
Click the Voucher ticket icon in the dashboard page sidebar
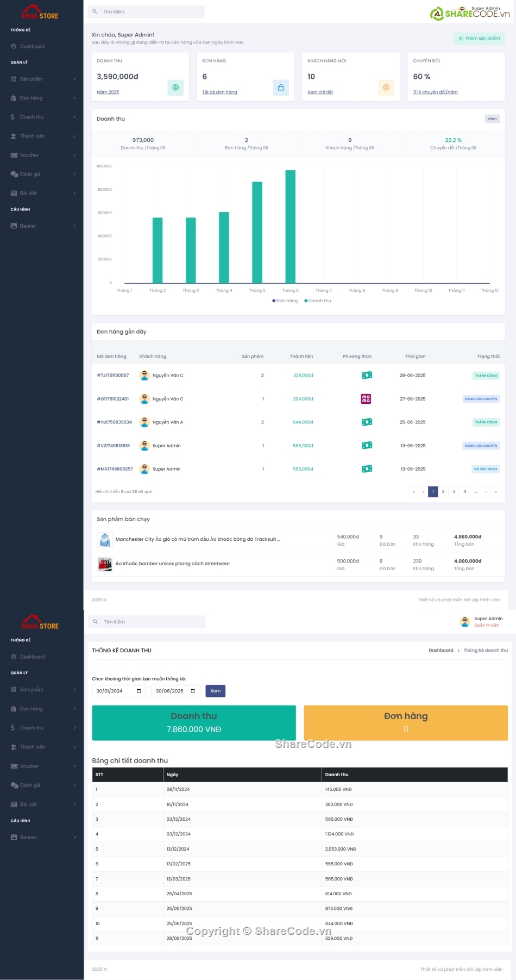(x=14, y=155)
